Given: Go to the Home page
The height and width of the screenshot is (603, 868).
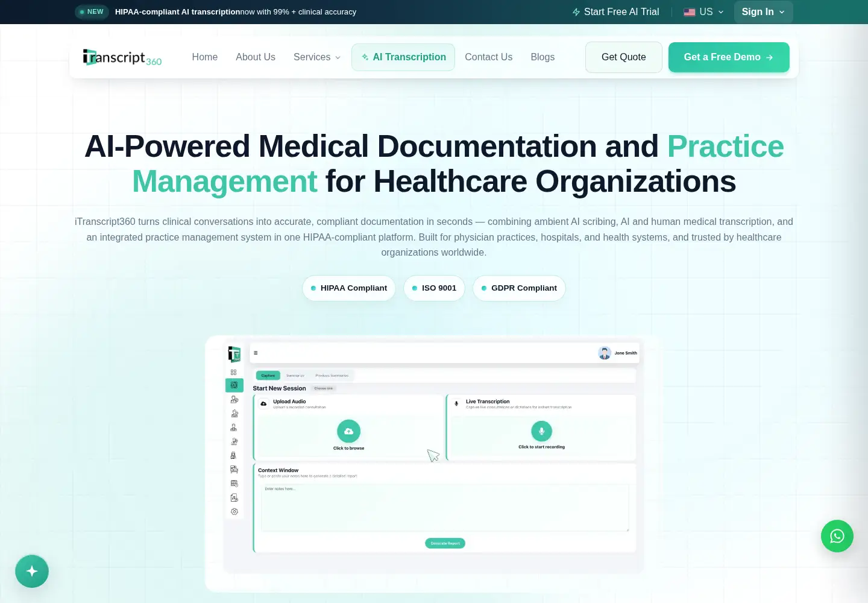Looking at the screenshot, I should (205, 57).
